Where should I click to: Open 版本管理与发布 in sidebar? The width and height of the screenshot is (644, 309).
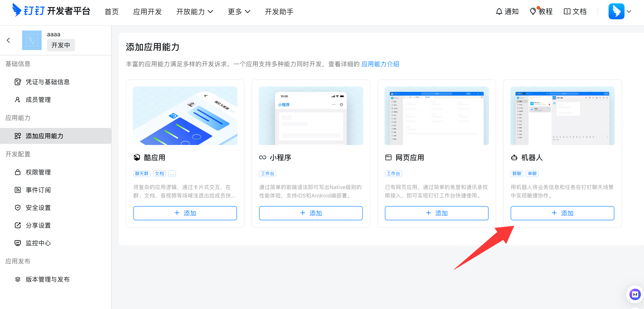click(x=56, y=279)
